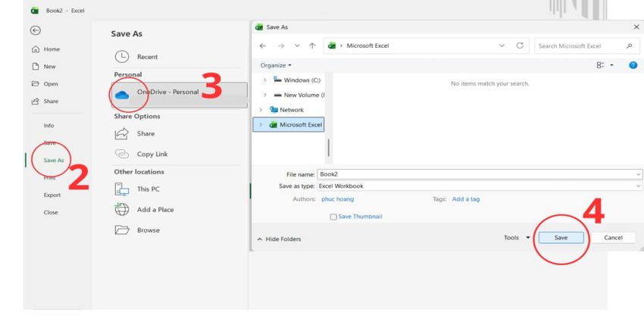644x322 pixels.
Task: Click the Home house icon
Action: (x=36, y=49)
